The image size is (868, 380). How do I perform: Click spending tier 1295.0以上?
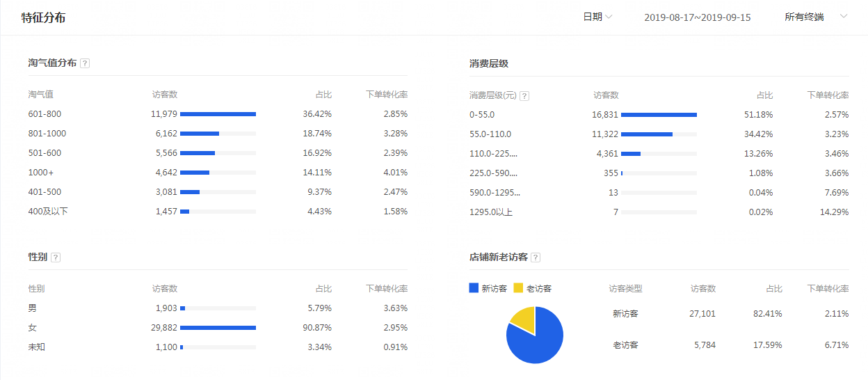pyautogui.click(x=491, y=212)
